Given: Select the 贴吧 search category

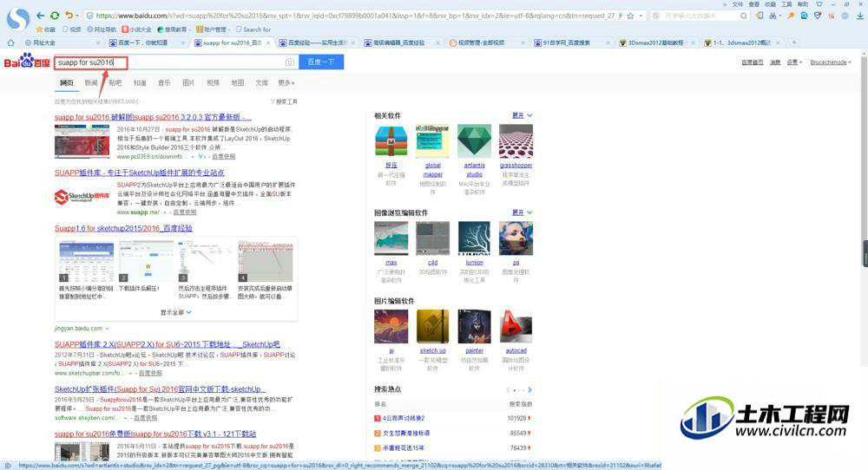Looking at the screenshot, I should (115, 83).
